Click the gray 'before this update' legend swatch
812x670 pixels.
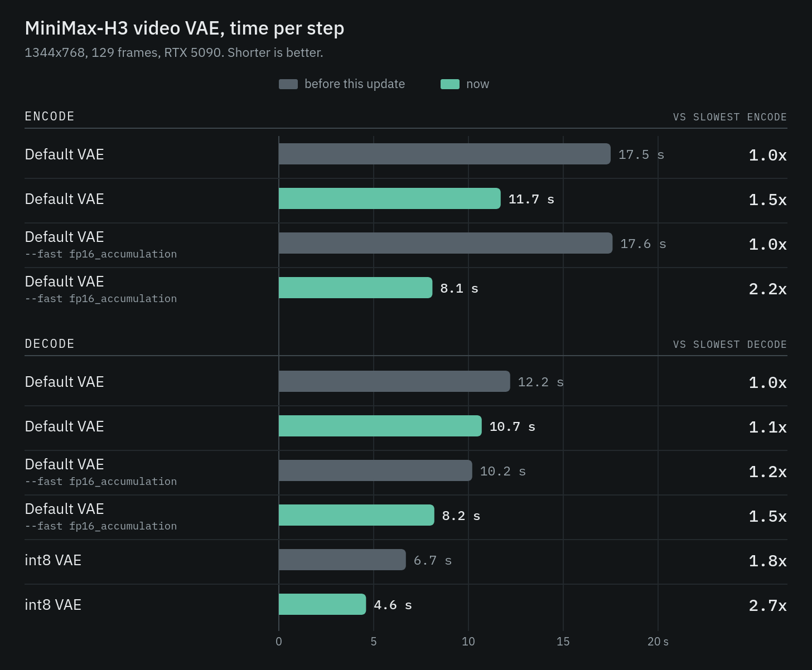point(288,84)
